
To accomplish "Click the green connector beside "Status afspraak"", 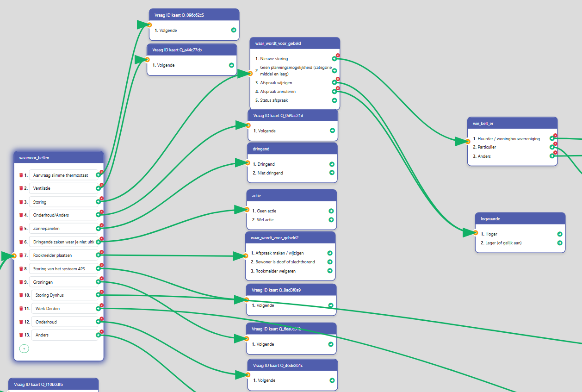I will click(334, 100).
